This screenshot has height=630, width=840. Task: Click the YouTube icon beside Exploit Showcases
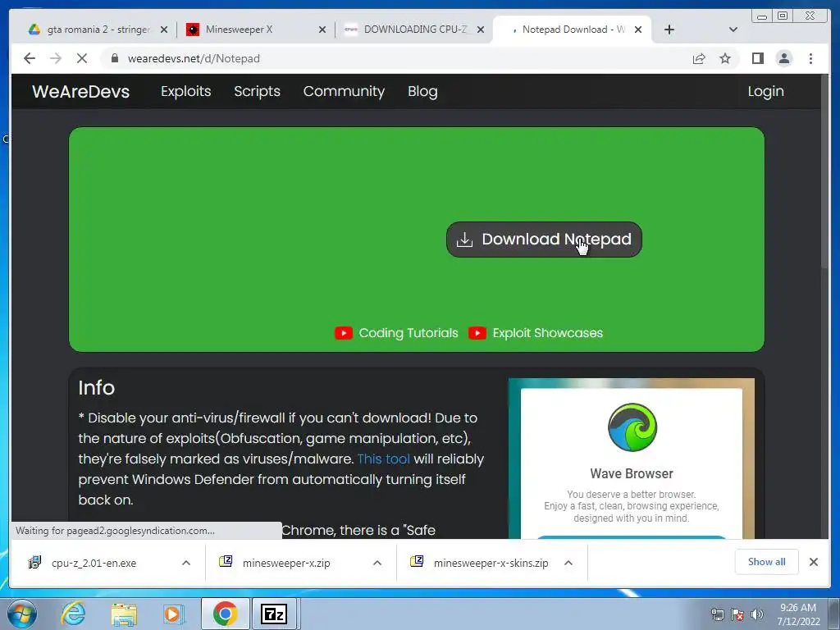[x=477, y=333]
